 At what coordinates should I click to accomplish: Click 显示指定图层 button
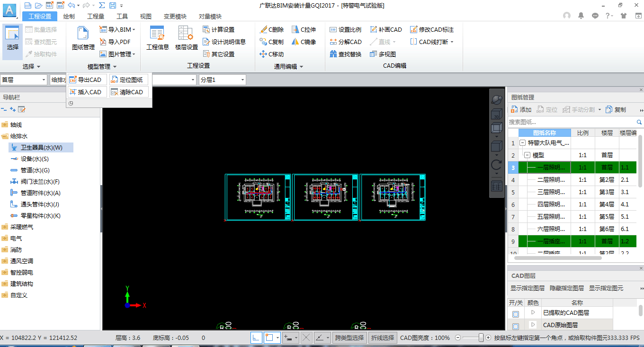point(528,288)
